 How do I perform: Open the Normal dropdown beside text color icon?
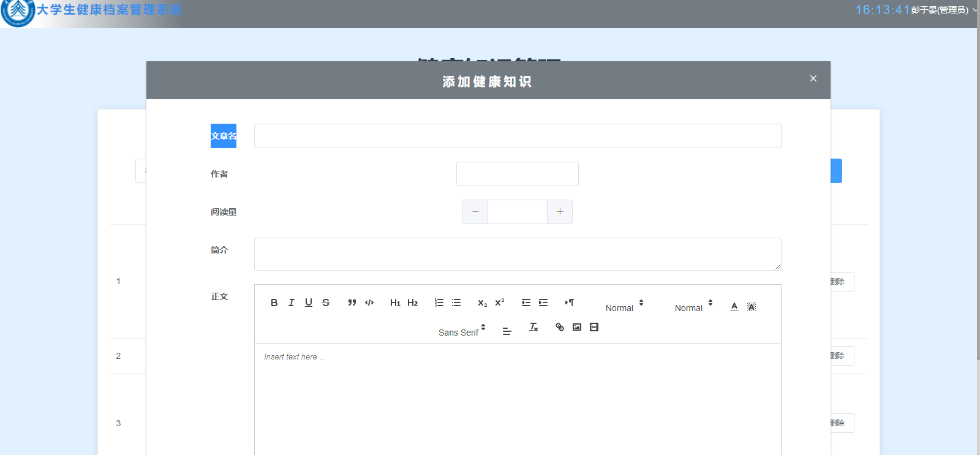tap(693, 307)
